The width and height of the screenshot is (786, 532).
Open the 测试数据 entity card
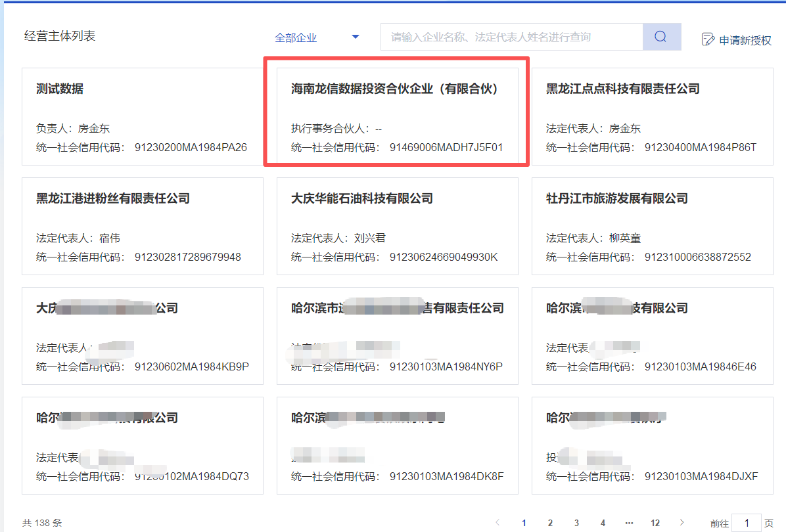coord(142,116)
